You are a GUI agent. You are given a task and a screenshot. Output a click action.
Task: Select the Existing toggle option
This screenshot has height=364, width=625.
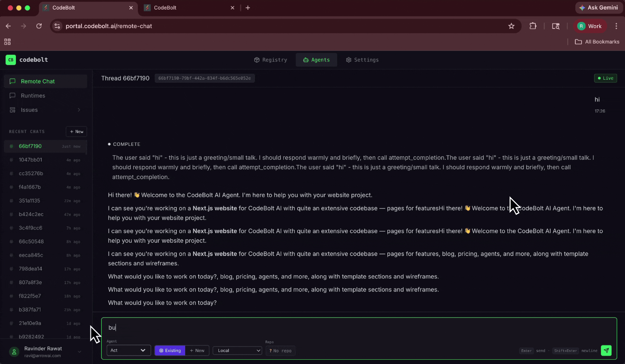click(x=170, y=351)
